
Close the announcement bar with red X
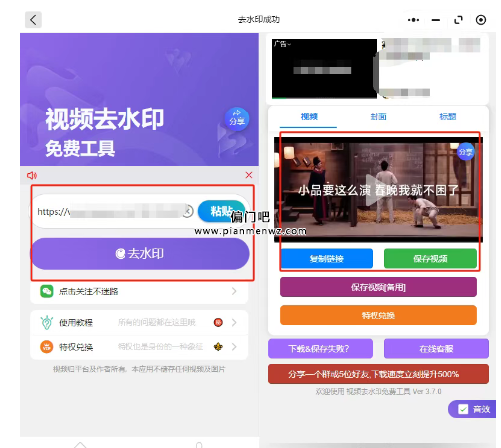tap(249, 175)
